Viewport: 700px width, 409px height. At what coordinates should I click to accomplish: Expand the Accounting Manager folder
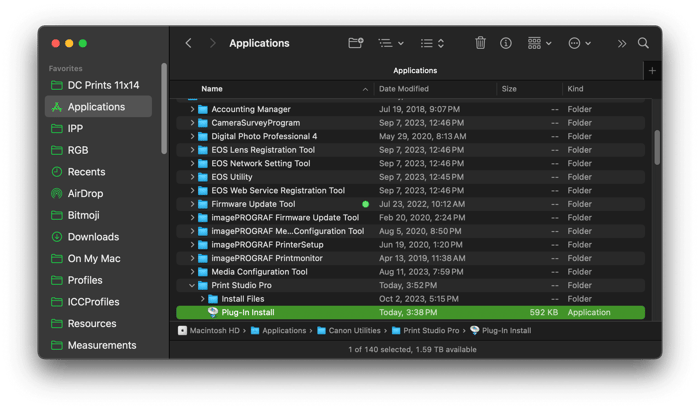pos(192,109)
